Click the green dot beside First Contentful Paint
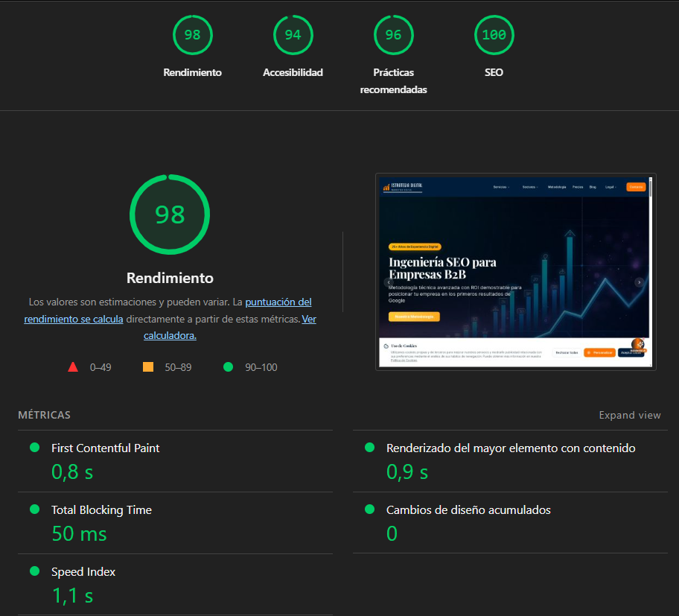 35,448
